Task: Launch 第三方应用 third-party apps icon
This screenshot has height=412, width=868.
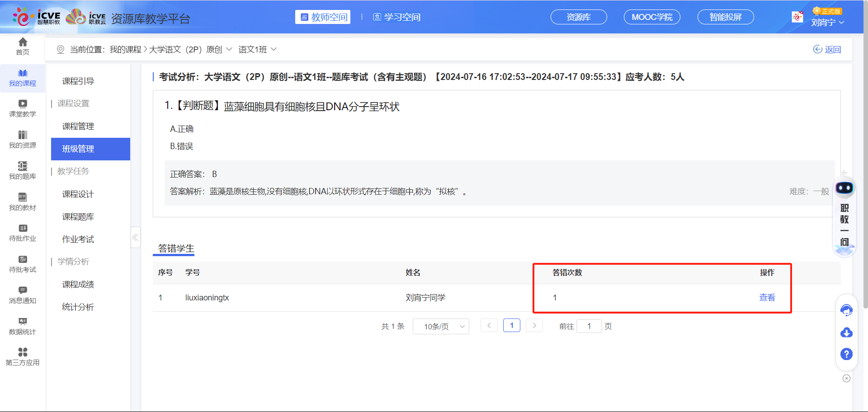Action: tap(23, 356)
